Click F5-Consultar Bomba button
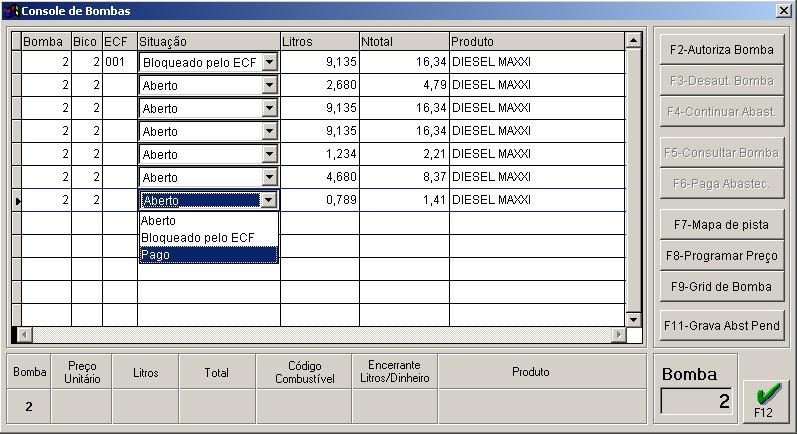The height and width of the screenshot is (434, 797). tap(721, 152)
